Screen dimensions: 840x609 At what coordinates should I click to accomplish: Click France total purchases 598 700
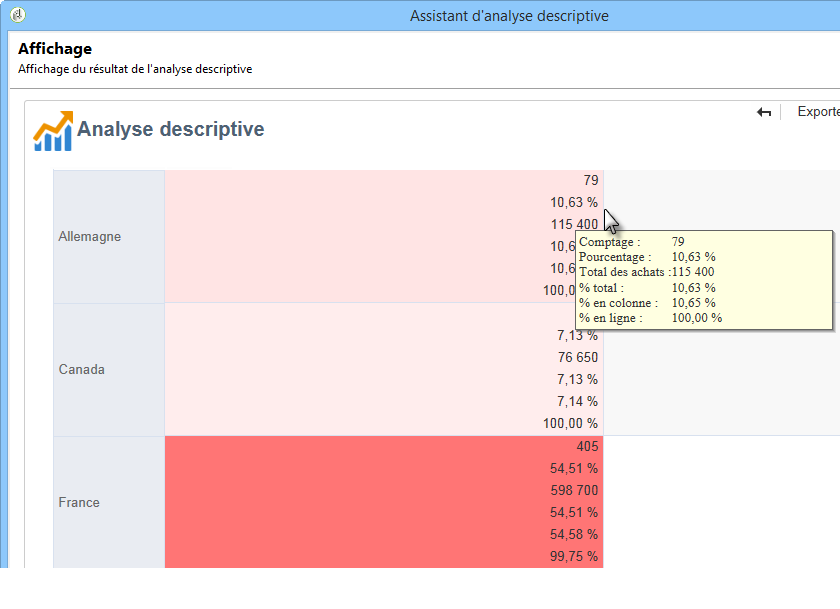click(574, 490)
